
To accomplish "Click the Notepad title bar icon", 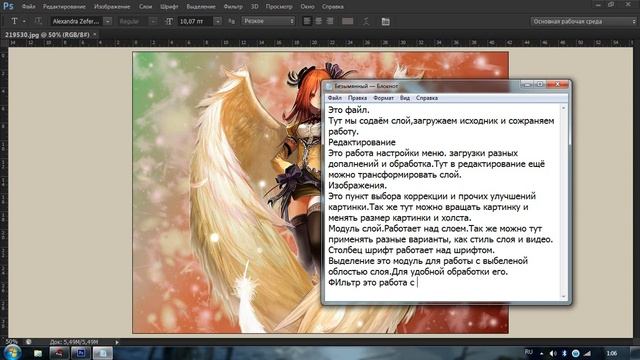I will [329, 86].
